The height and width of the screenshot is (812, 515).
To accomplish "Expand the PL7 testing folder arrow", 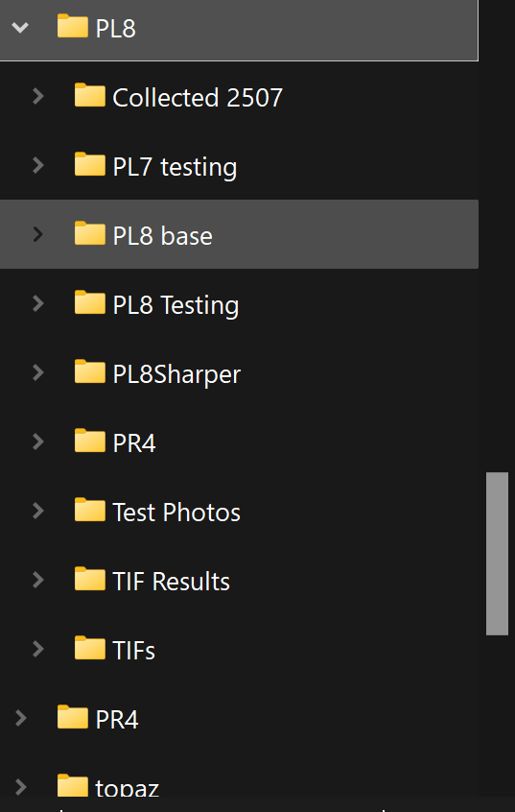I will coord(37,165).
